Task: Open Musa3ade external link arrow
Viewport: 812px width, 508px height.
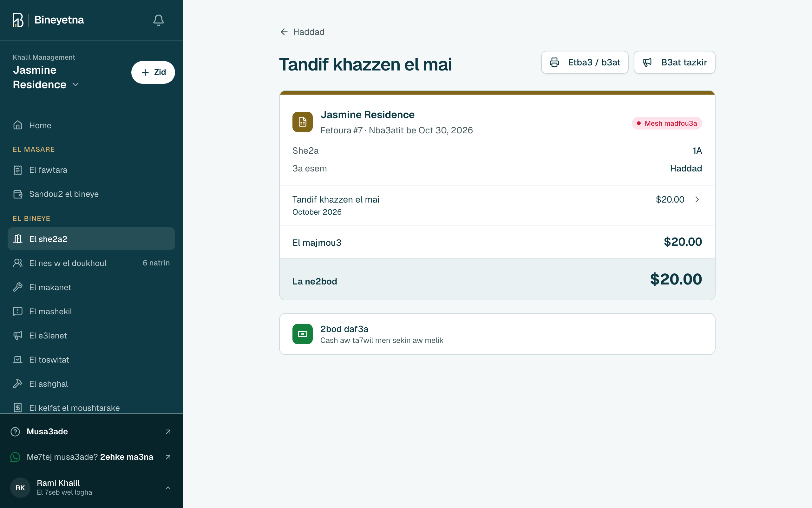Action: tap(168, 432)
